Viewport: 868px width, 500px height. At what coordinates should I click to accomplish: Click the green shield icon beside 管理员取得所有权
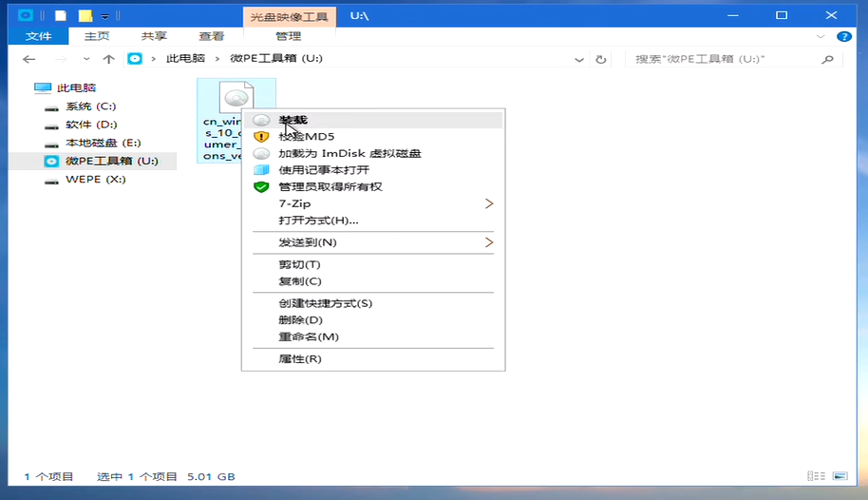(261, 187)
